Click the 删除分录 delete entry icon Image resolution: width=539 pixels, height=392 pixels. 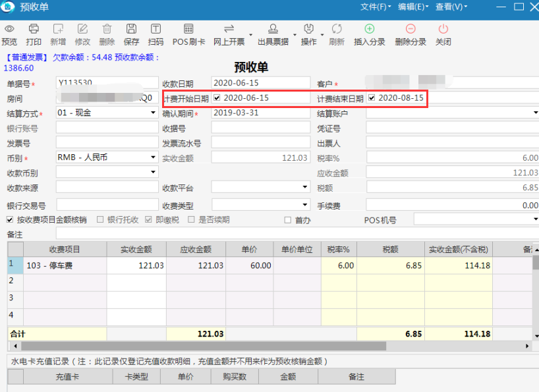click(411, 29)
